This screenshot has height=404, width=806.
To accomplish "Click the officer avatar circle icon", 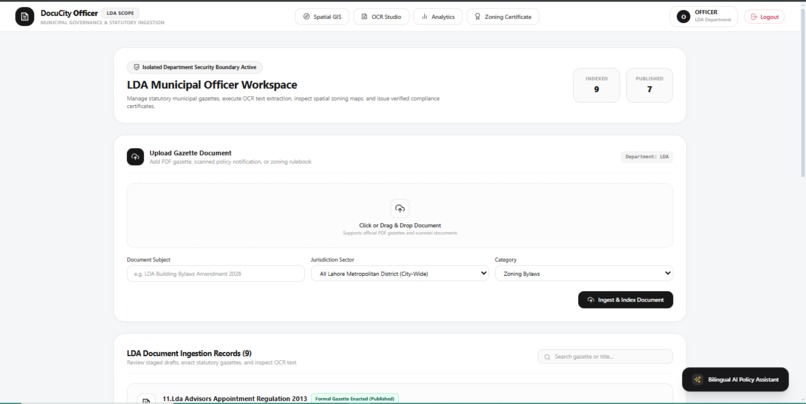I will click(683, 16).
